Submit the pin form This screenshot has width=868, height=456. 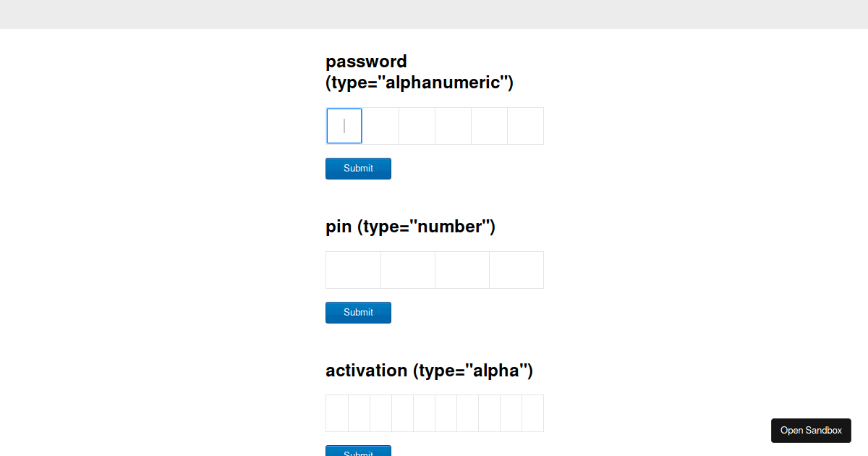pos(358,312)
